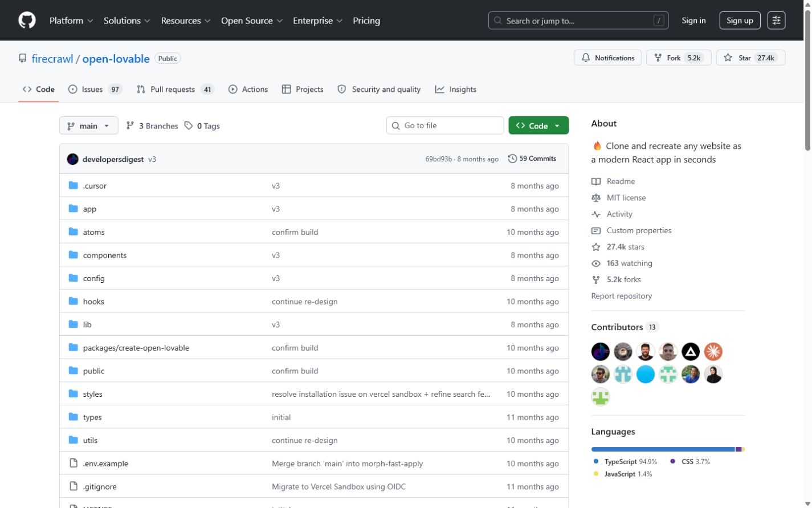Image resolution: width=812 pixels, height=508 pixels.
Task: Expand the Platform menu
Action: [71, 21]
